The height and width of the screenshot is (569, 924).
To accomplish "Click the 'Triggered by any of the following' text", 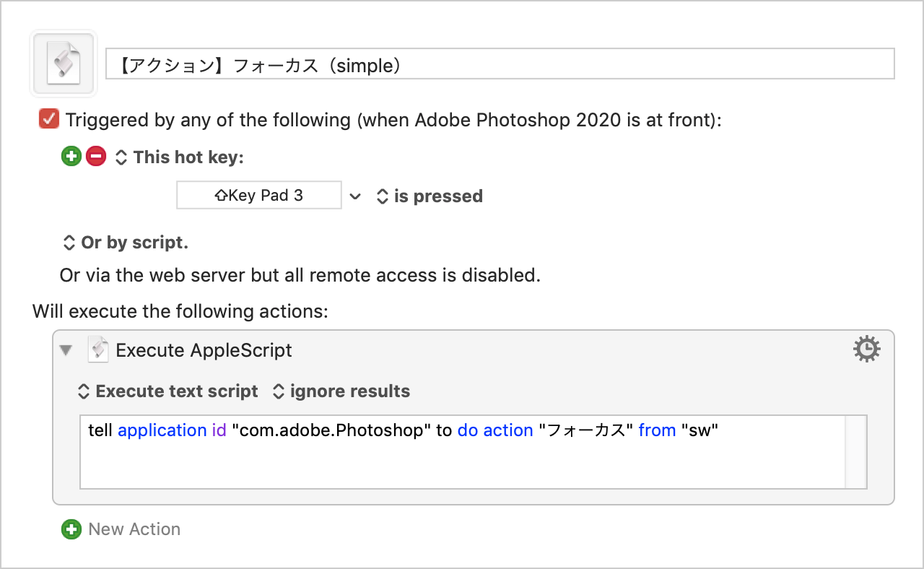I will pos(393,120).
